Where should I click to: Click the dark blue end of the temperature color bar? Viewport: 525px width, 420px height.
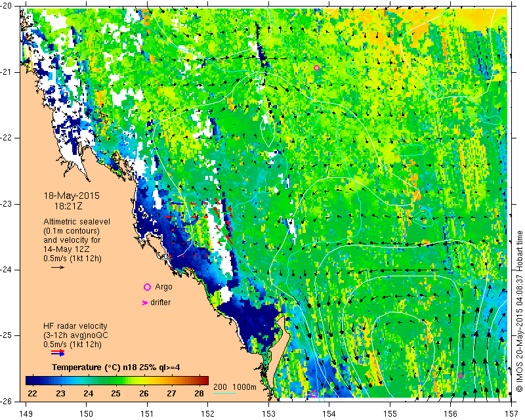coord(28,381)
